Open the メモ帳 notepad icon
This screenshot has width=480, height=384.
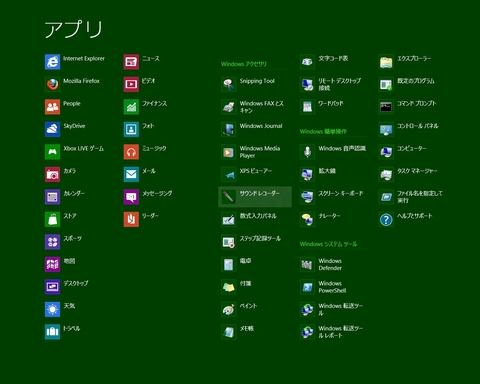229,332
